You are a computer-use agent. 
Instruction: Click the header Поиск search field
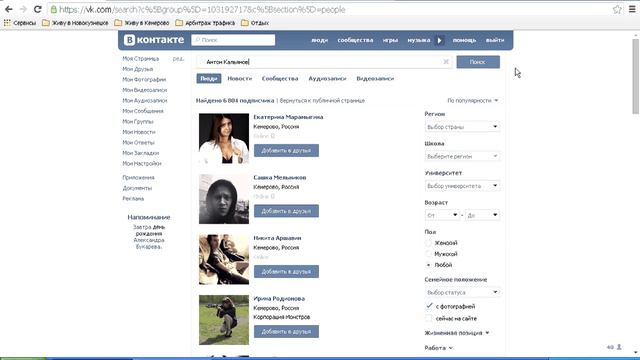point(233,40)
